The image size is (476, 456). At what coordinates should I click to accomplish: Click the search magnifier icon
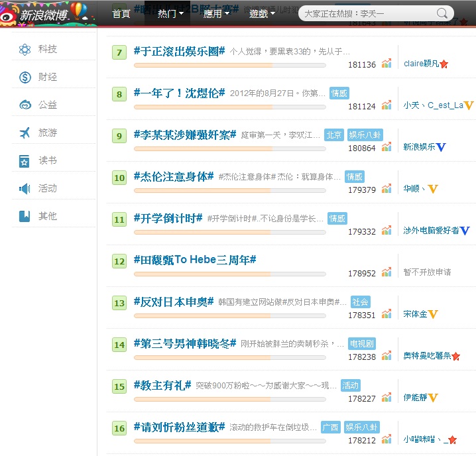[x=442, y=13]
